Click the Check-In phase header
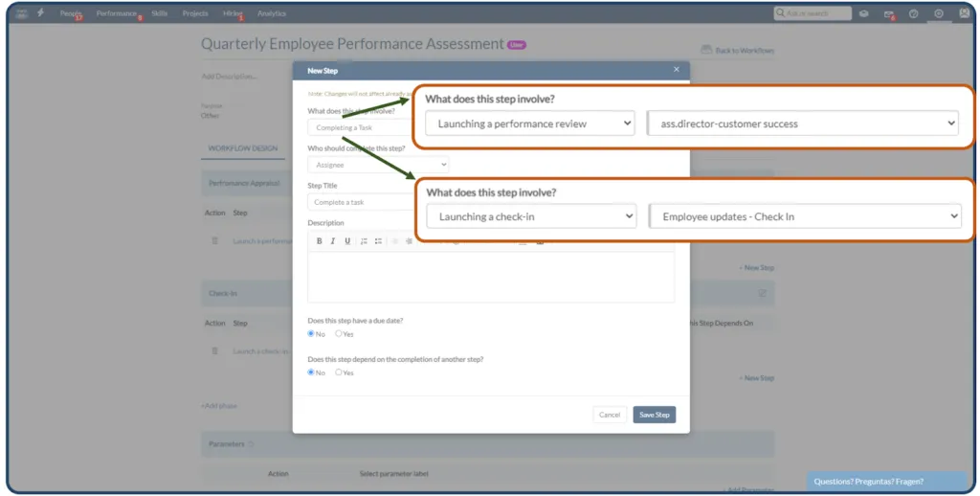This screenshot has width=980, height=496. coord(248,293)
